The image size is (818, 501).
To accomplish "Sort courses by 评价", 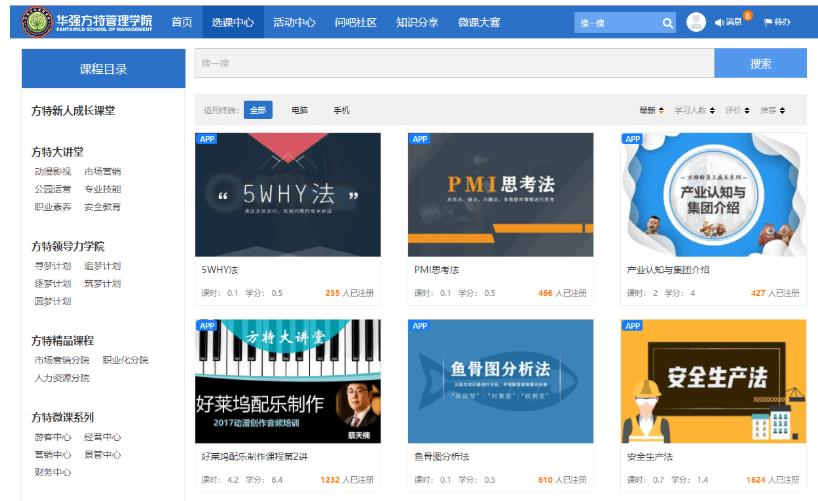I will (738, 110).
